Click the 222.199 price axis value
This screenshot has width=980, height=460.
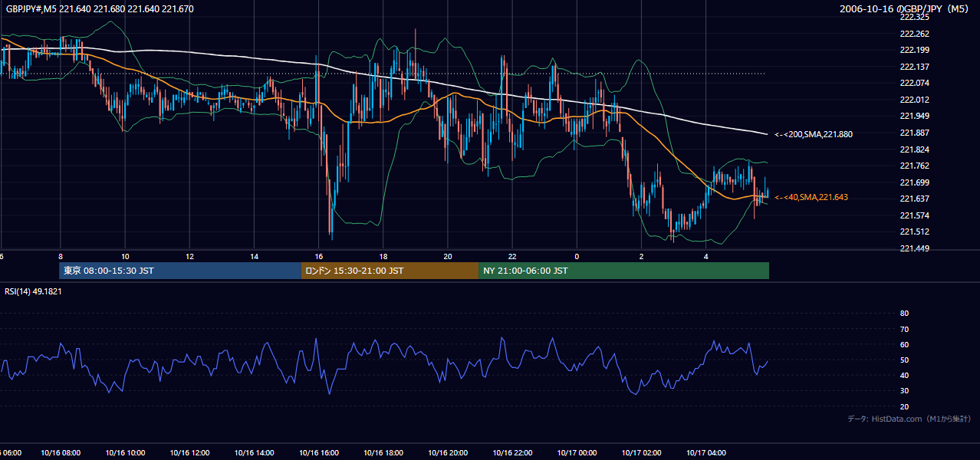click(914, 50)
